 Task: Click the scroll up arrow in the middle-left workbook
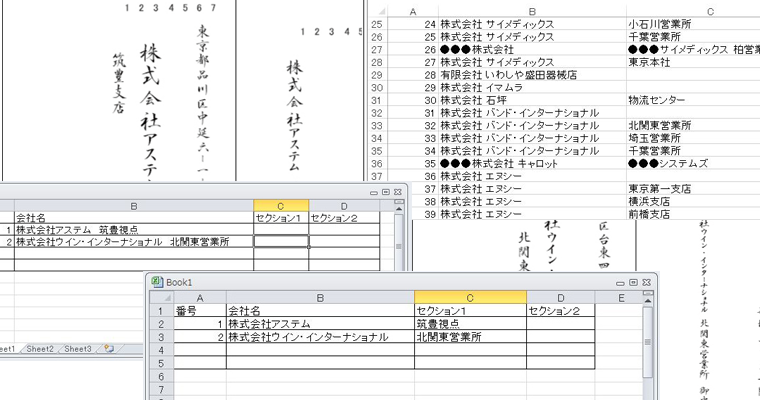[399, 208]
